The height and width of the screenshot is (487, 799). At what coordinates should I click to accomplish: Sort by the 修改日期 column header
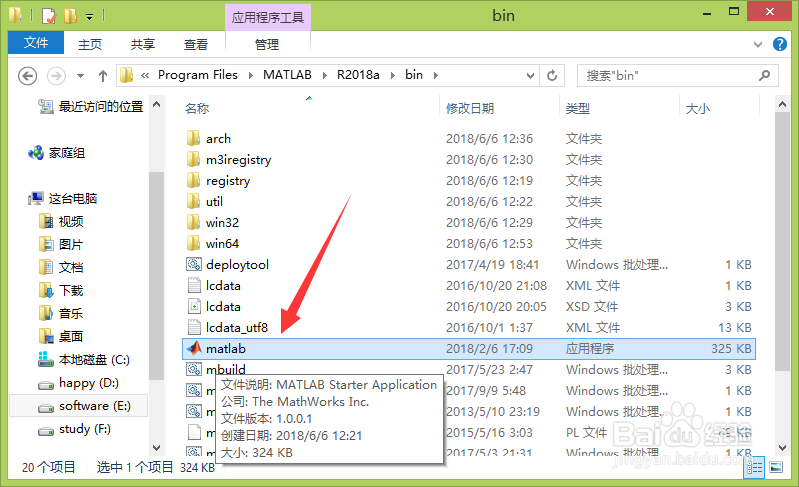click(x=470, y=109)
